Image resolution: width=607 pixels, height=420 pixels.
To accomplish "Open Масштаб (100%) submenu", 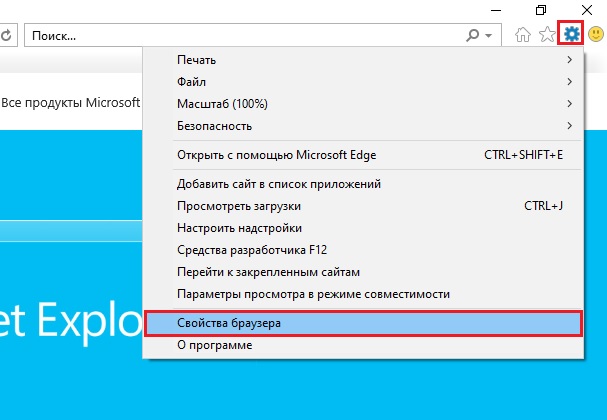I will point(363,104).
